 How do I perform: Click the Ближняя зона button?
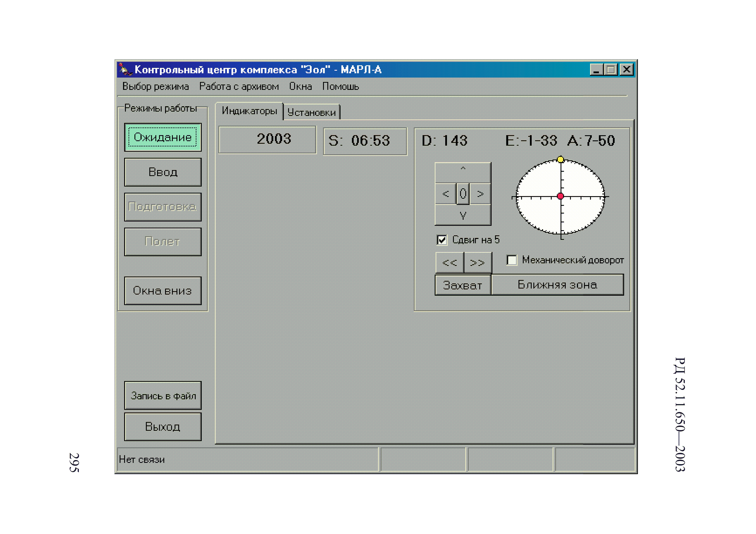click(x=557, y=285)
